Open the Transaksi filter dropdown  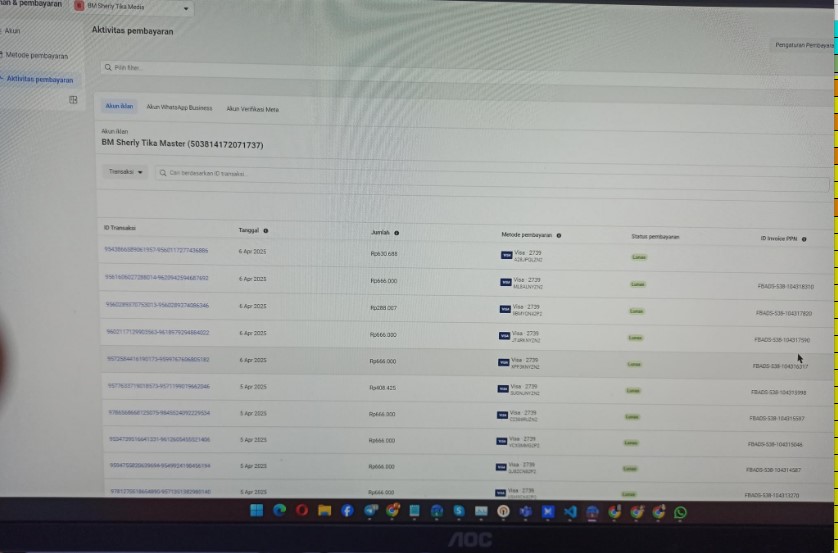pos(126,172)
